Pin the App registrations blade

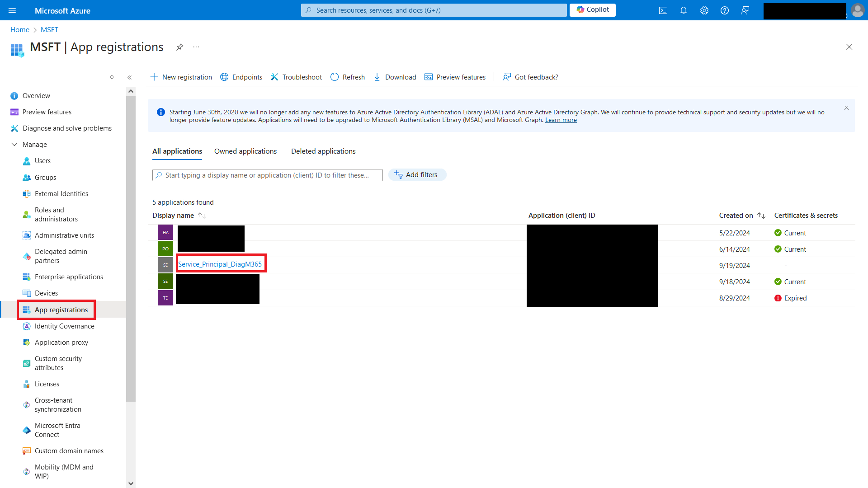180,47
